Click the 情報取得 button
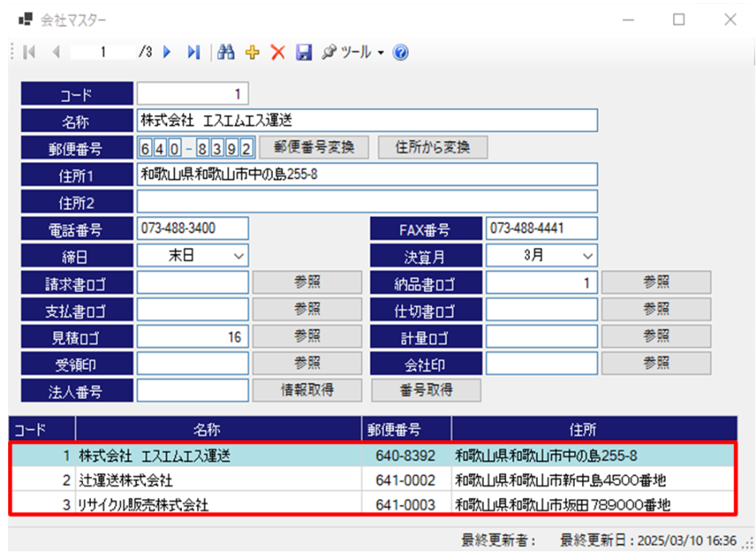The height and width of the screenshot is (552, 756). point(307,390)
